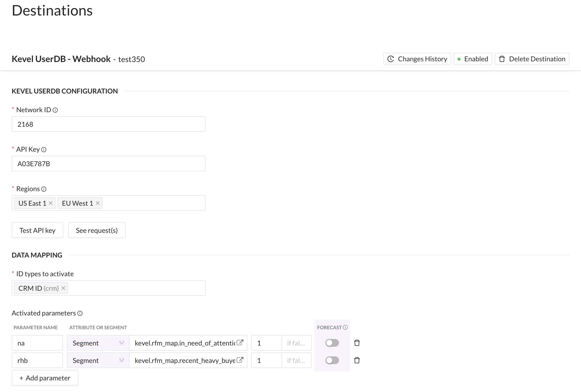Click the Data Mapping section header
This screenshot has height=392, width=581.
(37, 255)
